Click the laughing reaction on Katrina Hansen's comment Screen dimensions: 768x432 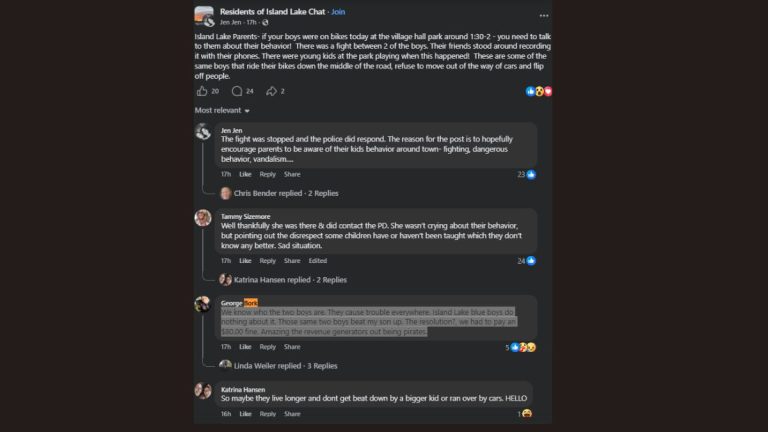527,414
